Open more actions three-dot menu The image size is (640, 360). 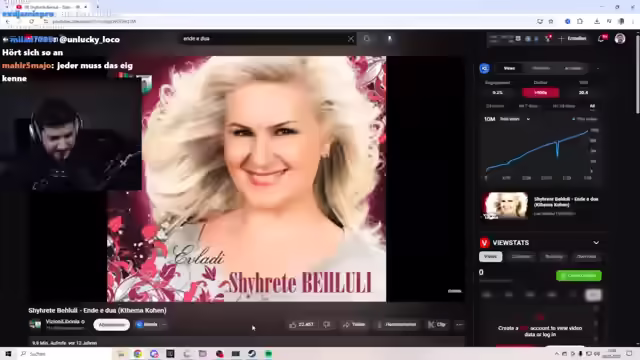pyautogui.click(x=459, y=324)
